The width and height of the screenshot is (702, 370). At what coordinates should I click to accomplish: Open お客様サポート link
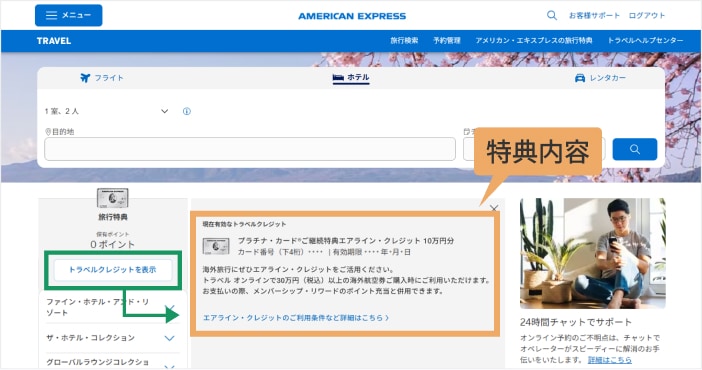click(594, 16)
